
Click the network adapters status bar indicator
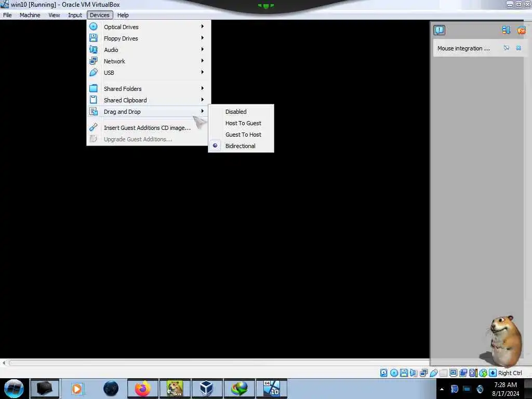click(423, 373)
